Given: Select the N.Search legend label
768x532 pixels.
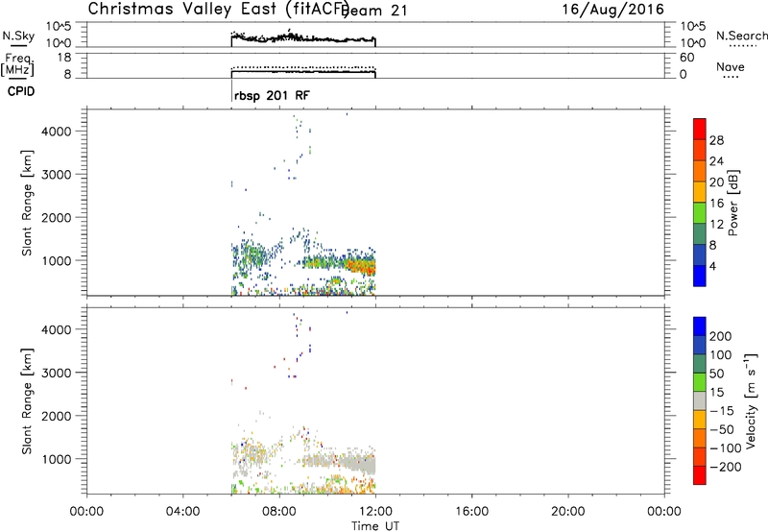Looking at the screenshot, I should point(741,36).
